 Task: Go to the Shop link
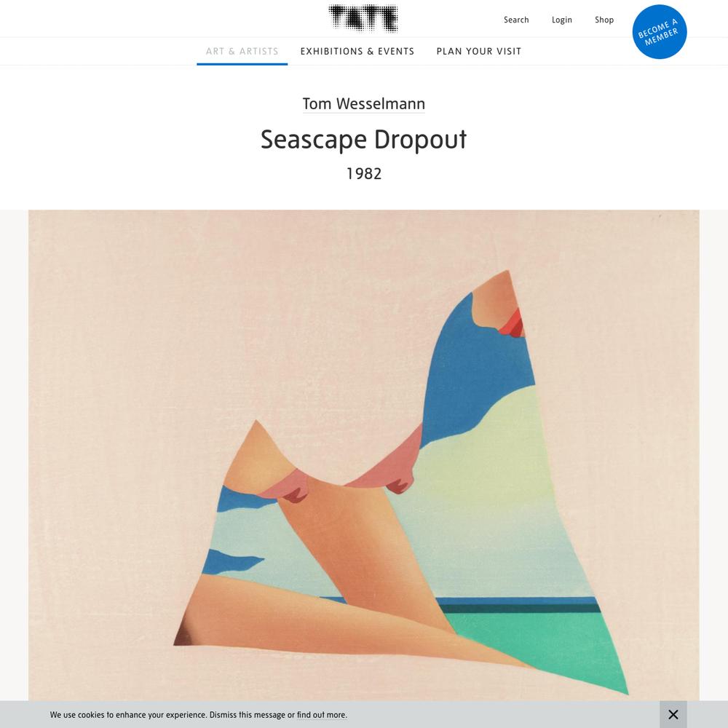[x=604, y=20]
